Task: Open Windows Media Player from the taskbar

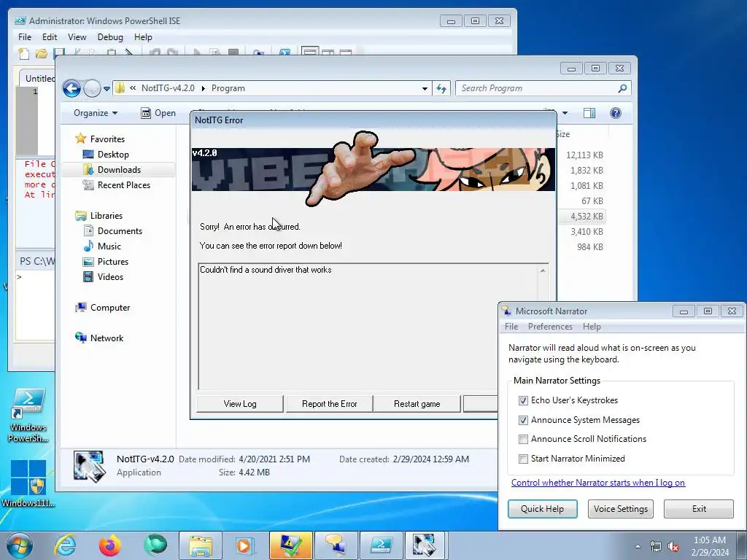Action: pyautogui.click(x=245, y=545)
